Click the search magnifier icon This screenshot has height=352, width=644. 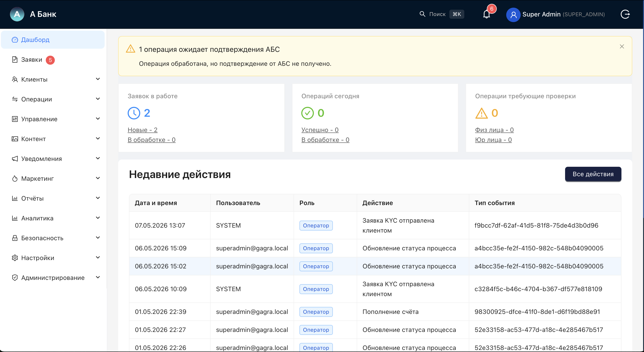click(422, 14)
